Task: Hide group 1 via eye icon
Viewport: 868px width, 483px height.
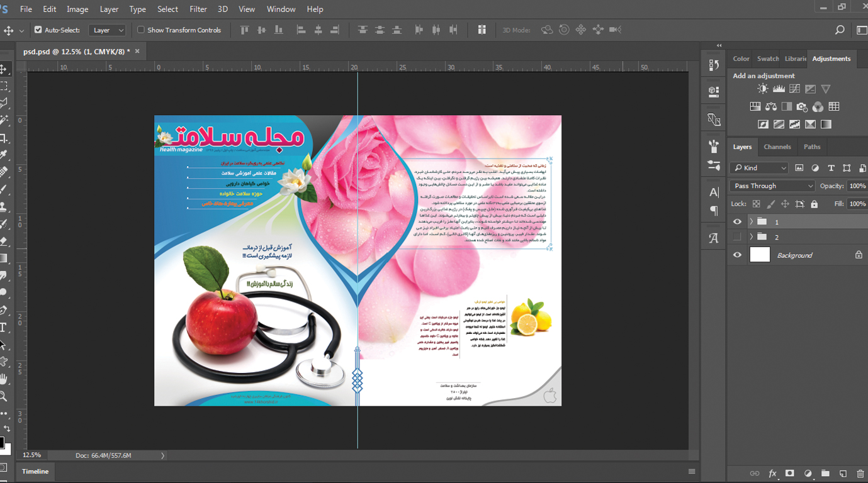Action: pyautogui.click(x=737, y=222)
